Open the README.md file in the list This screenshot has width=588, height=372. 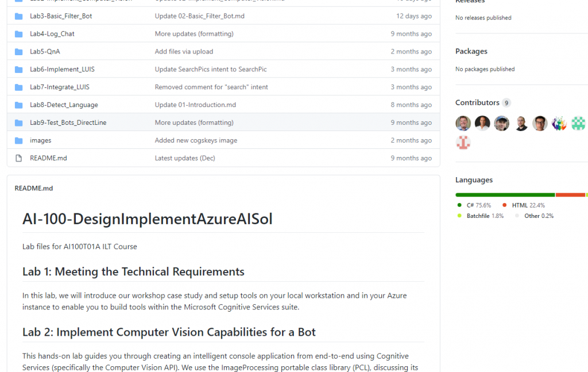[48, 158]
